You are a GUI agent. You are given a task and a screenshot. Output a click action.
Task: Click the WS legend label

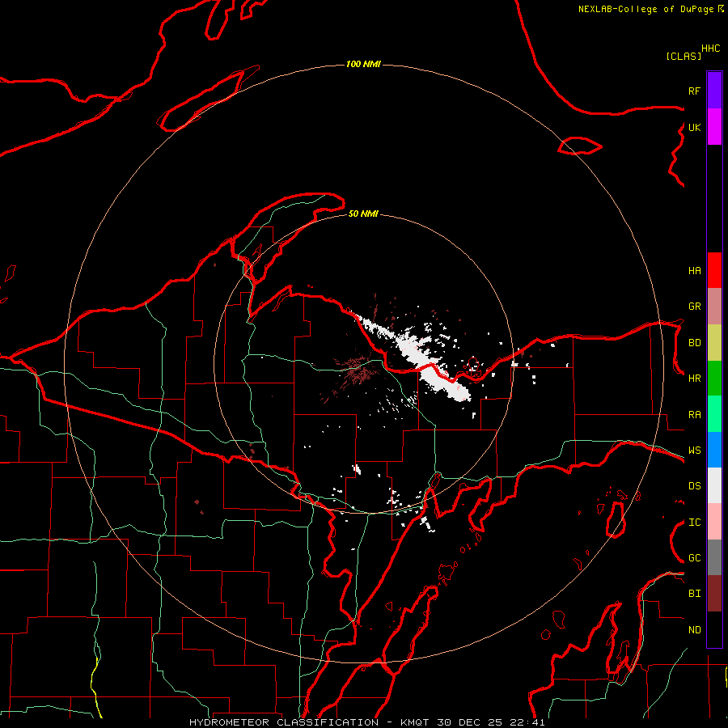click(x=694, y=451)
